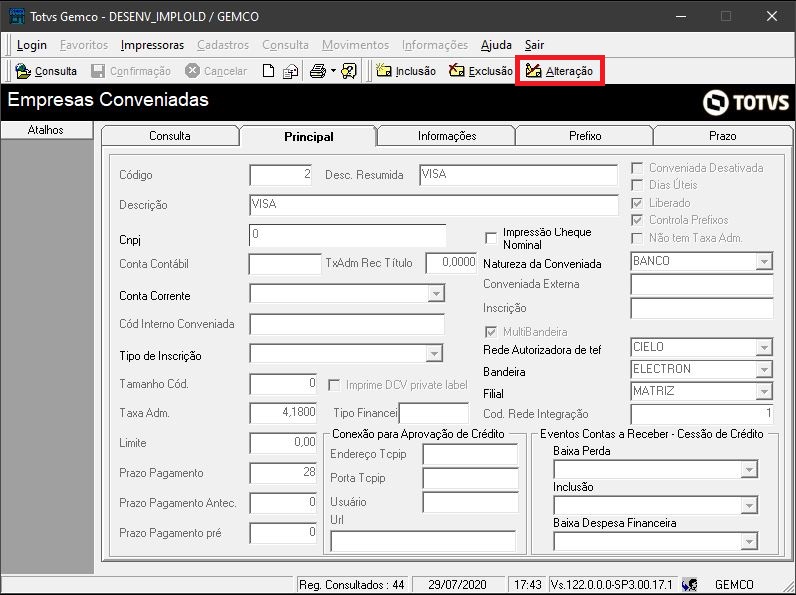Click the Exclusão toolbar button
796x595 pixels.
coord(481,71)
